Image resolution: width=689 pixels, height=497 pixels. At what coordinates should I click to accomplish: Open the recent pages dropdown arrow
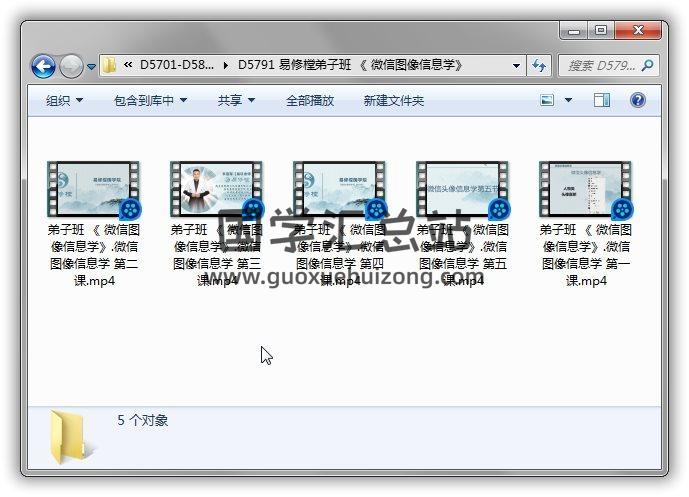click(91, 67)
